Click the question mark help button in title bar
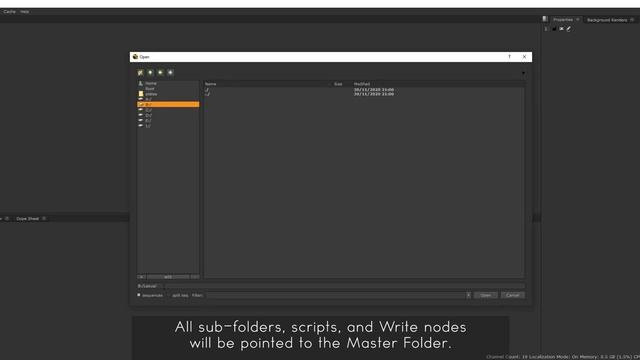This screenshot has width=640, height=360. click(x=509, y=57)
